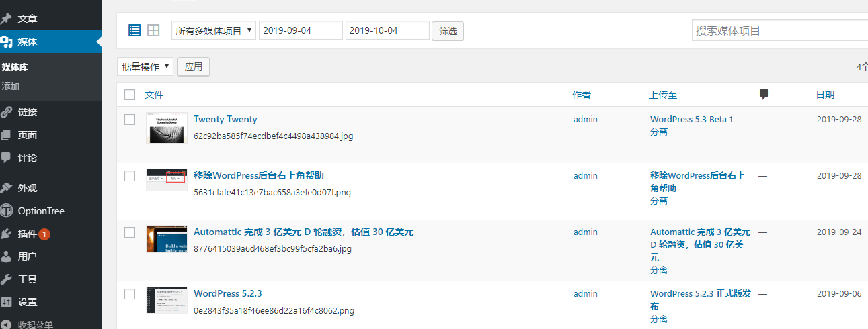Open the WordPress 5.2.3 image thumbnail

point(166,300)
